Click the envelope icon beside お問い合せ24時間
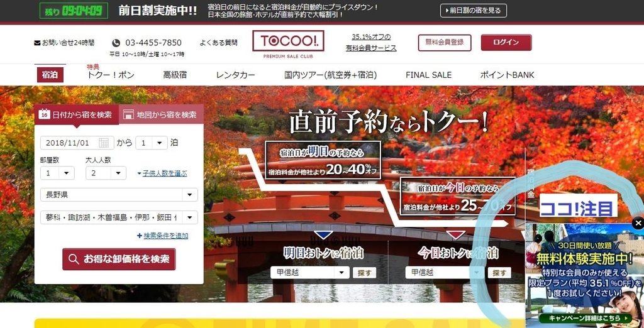Image resolution: width=644 pixels, height=328 pixels. [x=37, y=43]
